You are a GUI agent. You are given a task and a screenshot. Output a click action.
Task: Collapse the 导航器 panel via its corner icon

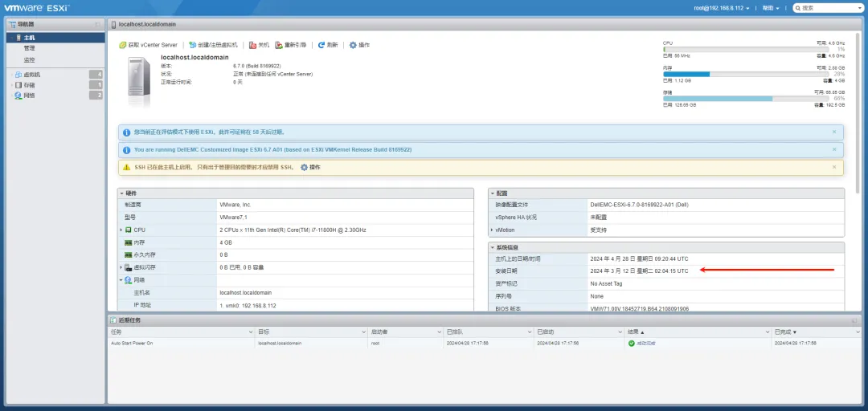tap(98, 25)
